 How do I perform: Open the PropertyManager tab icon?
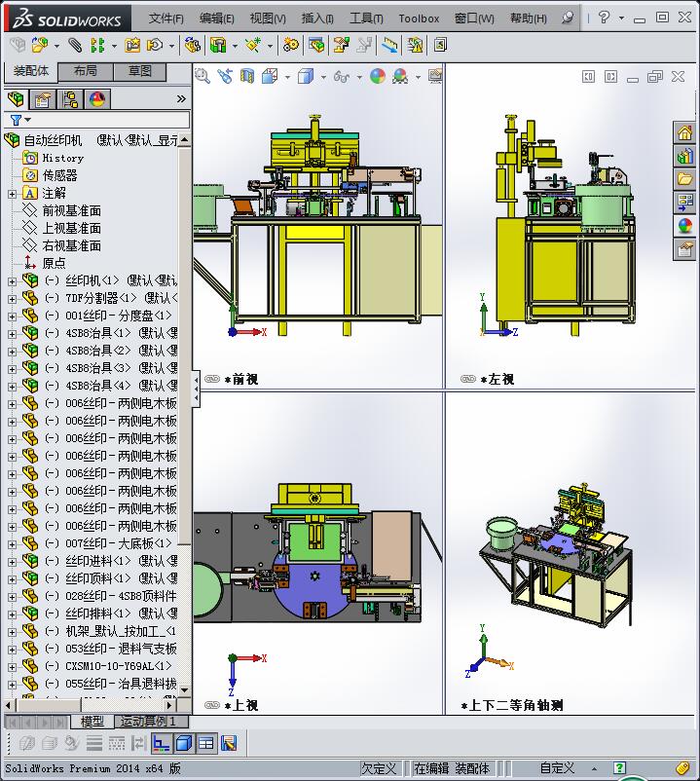42,99
